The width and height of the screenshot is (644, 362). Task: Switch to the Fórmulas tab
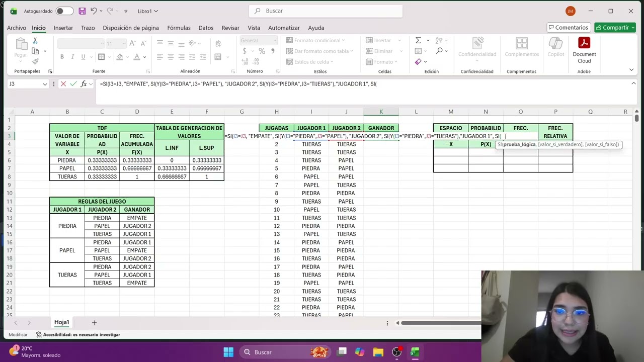179,28
